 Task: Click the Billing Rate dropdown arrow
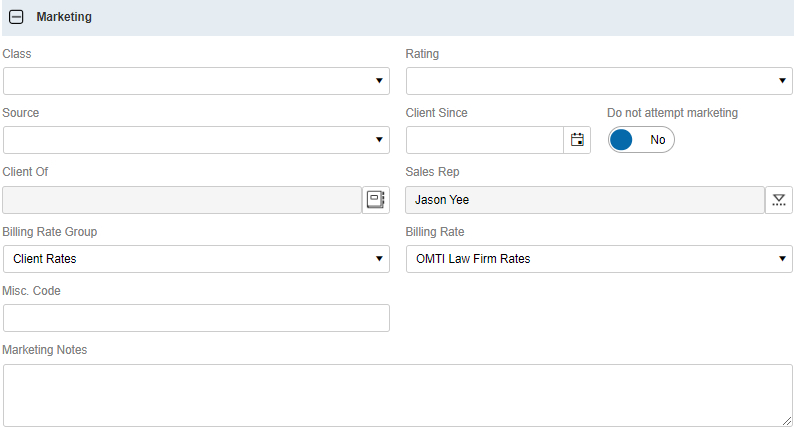(781, 259)
